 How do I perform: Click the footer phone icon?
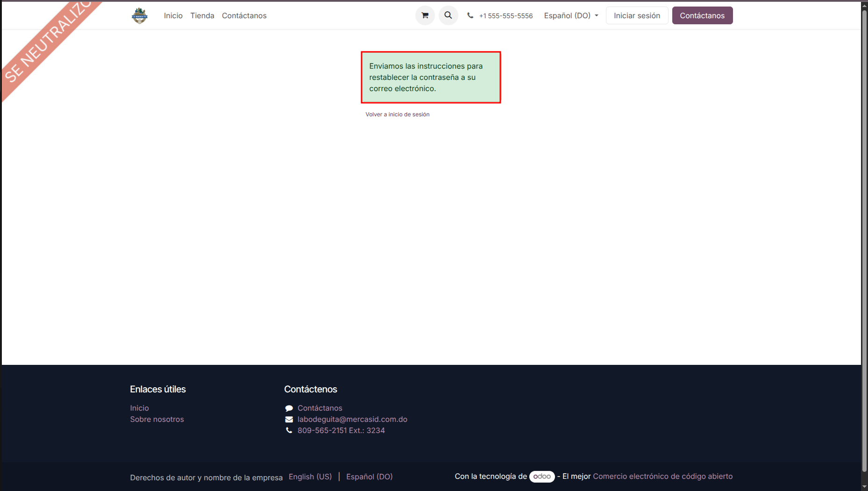click(289, 431)
